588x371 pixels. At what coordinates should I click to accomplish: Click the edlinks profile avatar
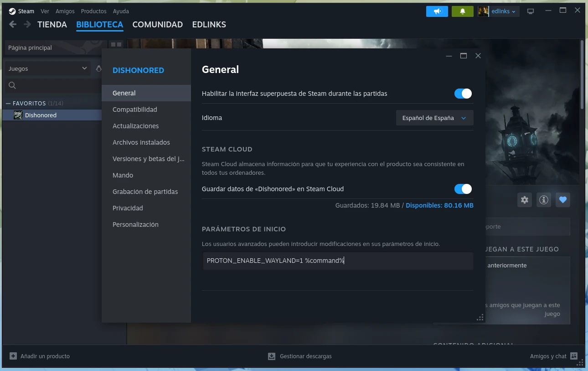(483, 11)
